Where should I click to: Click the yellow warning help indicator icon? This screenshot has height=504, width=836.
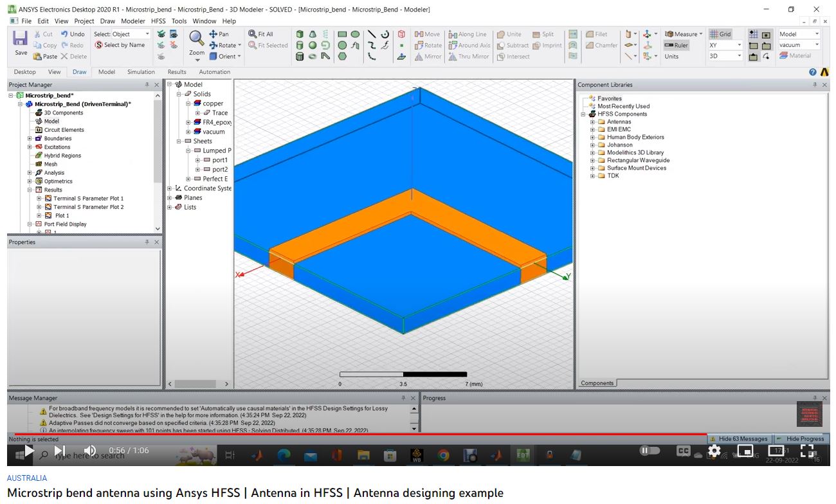click(x=824, y=72)
